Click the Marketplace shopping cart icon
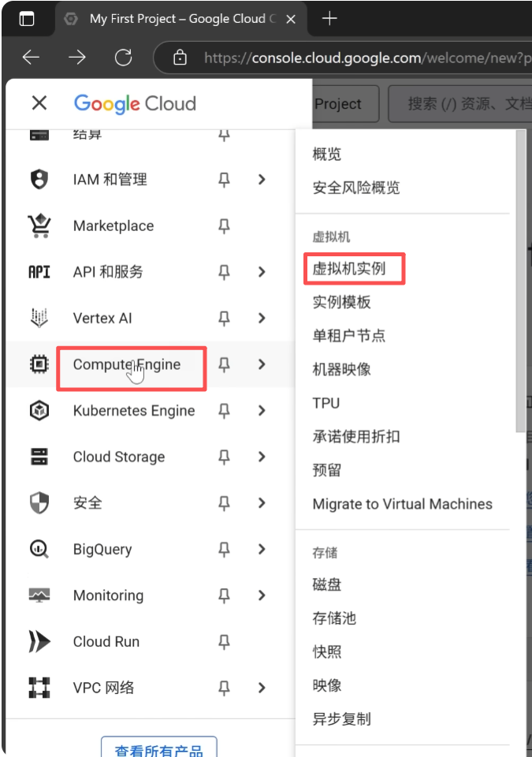 39,226
